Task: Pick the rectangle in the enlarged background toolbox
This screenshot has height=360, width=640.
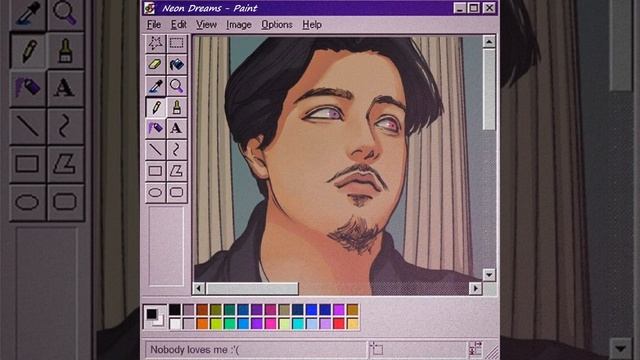Action: pyautogui.click(x=27, y=164)
